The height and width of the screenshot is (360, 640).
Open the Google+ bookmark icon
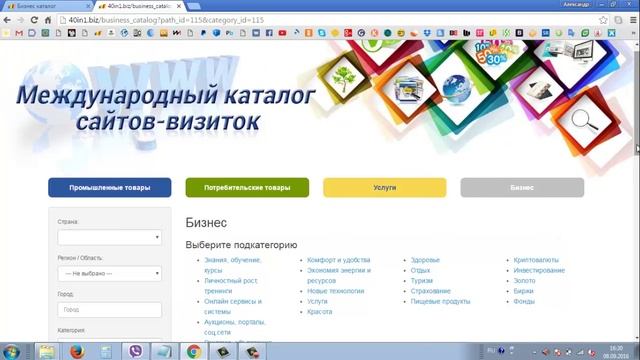point(348,33)
